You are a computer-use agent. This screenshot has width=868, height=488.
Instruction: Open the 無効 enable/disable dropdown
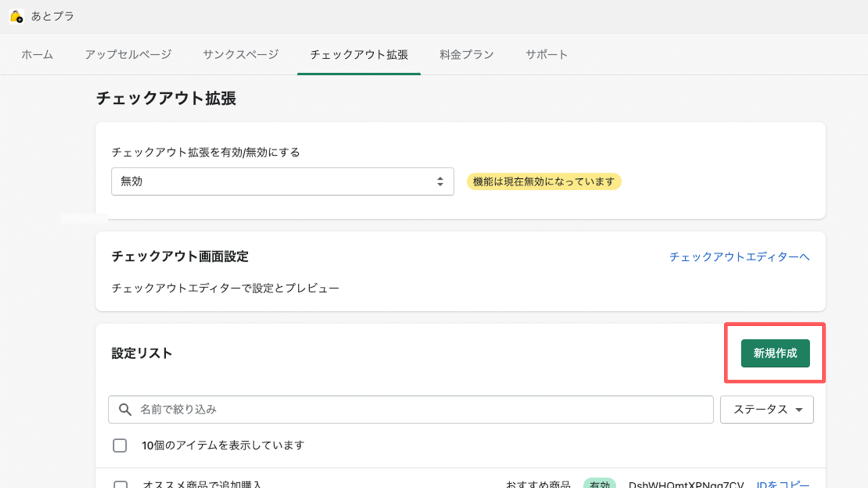click(x=283, y=181)
